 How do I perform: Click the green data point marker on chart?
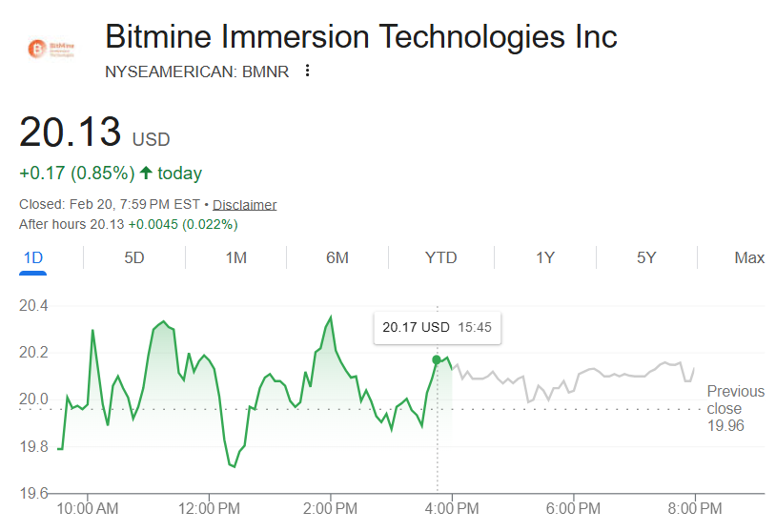437,359
